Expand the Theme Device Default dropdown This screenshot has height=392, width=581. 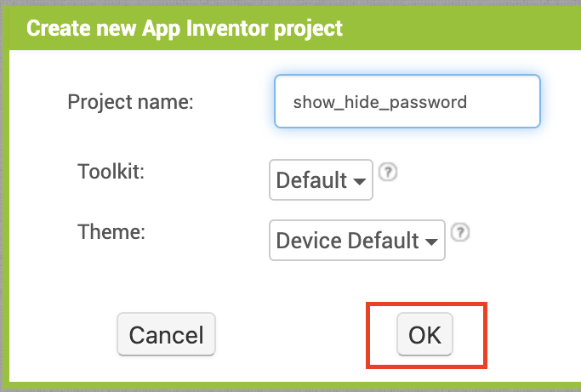coord(357,241)
